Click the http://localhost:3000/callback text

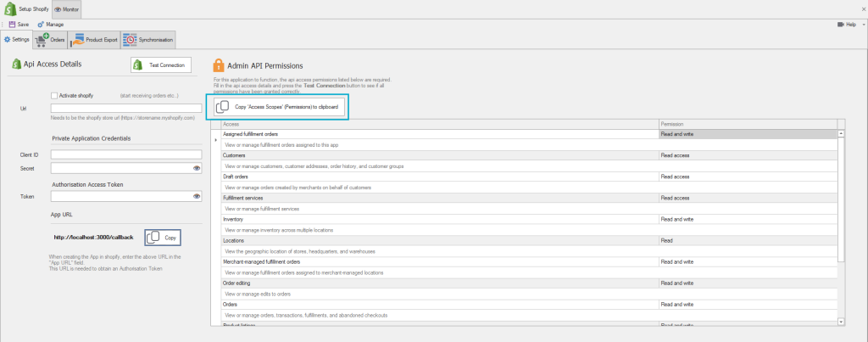coord(93,238)
